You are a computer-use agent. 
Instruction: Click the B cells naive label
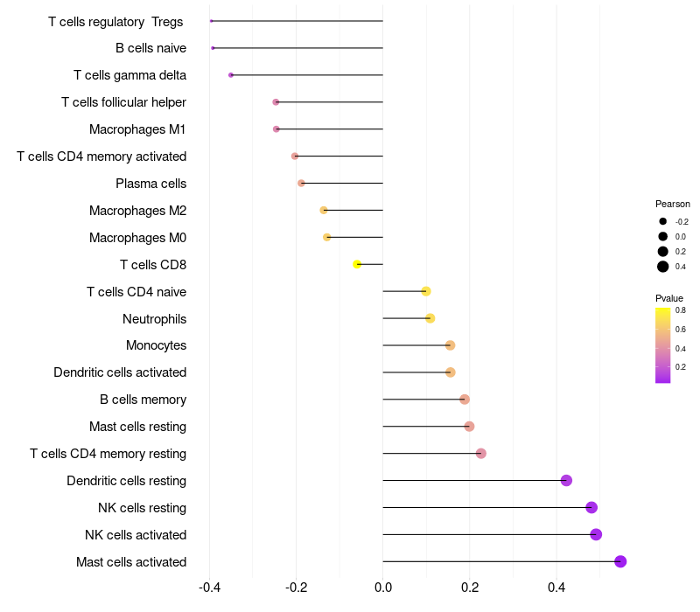[150, 48]
